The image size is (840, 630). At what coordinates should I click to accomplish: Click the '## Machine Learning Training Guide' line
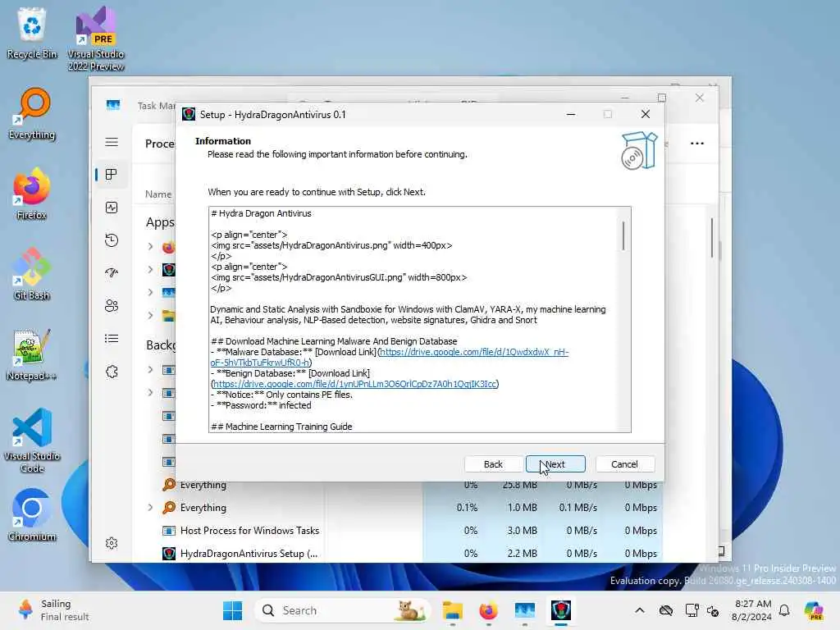281,427
